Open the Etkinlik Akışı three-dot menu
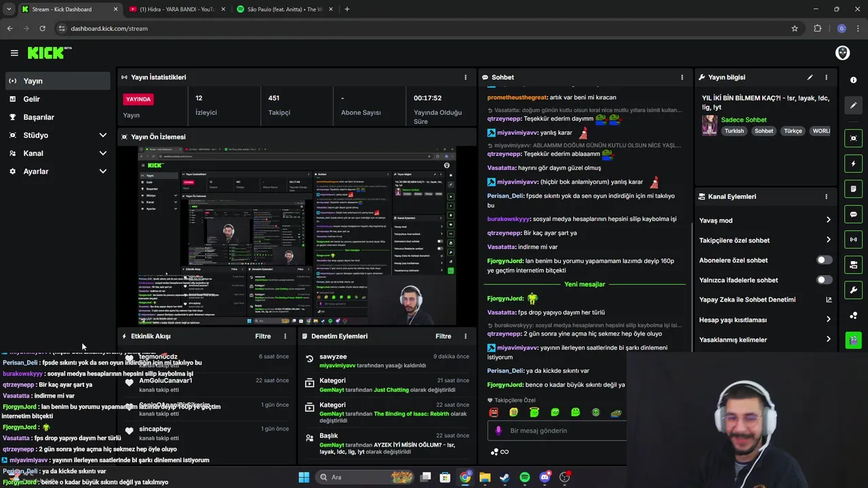Screen dimensions: 868x488 coord(285,336)
